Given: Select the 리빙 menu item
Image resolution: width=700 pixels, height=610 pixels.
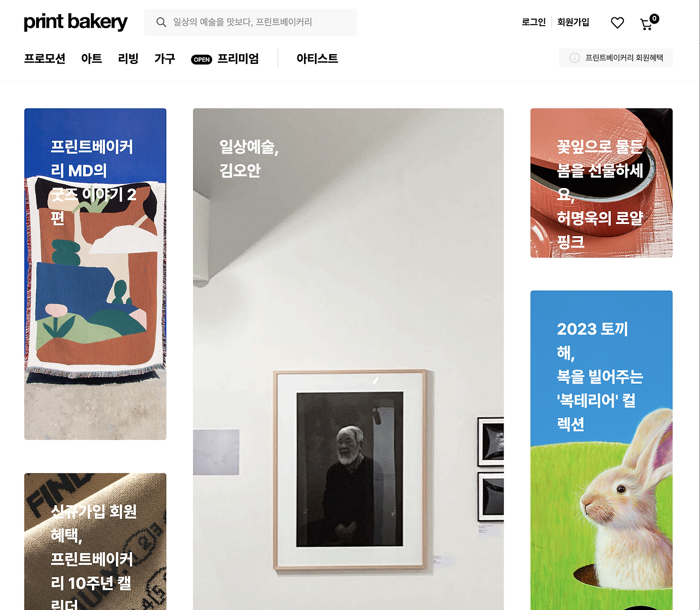Looking at the screenshot, I should point(128,58).
